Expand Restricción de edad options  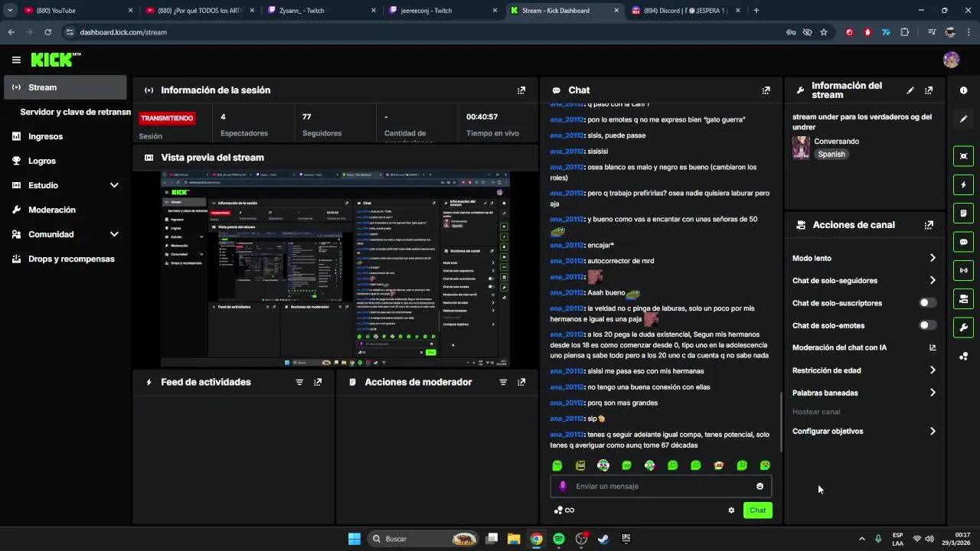933,370
